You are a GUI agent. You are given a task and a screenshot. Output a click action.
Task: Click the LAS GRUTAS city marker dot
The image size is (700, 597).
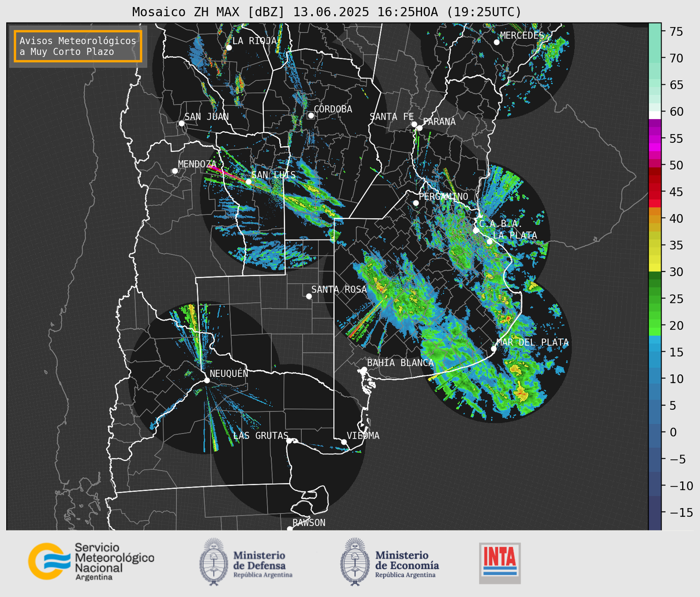click(x=289, y=440)
